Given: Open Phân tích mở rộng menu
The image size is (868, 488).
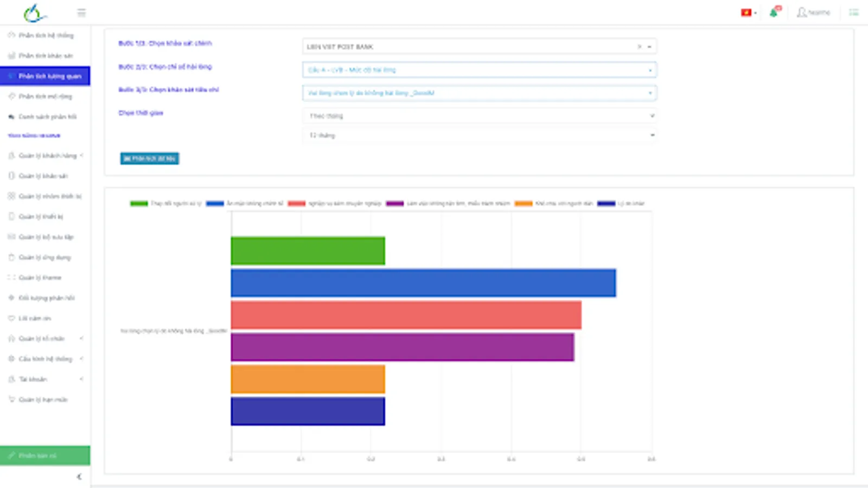Looking at the screenshot, I should 45,97.
